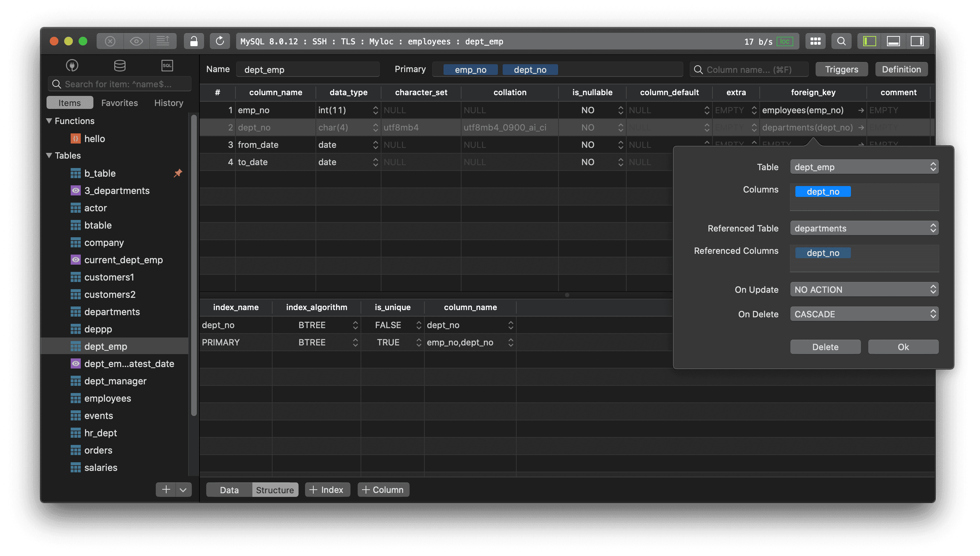The height and width of the screenshot is (556, 980).
Task: Open the On Delete CASCADE dropdown
Action: [x=864, y=314]
